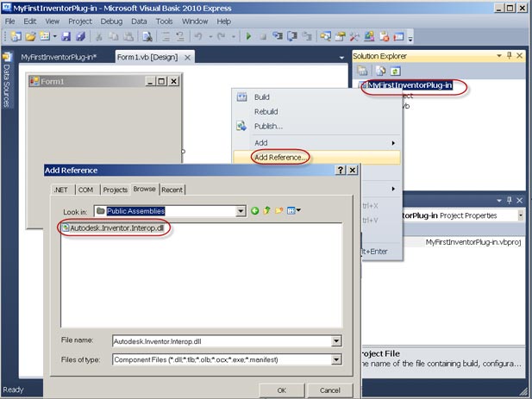Click the Start Debugging play icon

[249, 37]
